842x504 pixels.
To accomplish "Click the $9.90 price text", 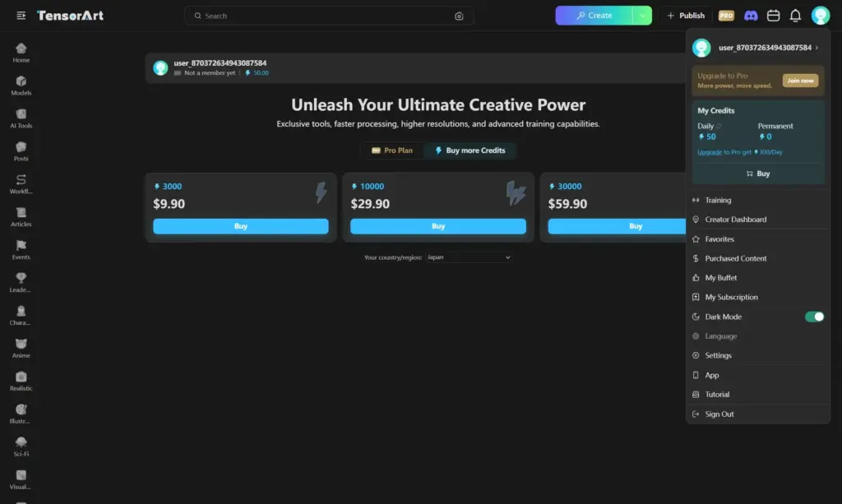I will click(169, 204).
